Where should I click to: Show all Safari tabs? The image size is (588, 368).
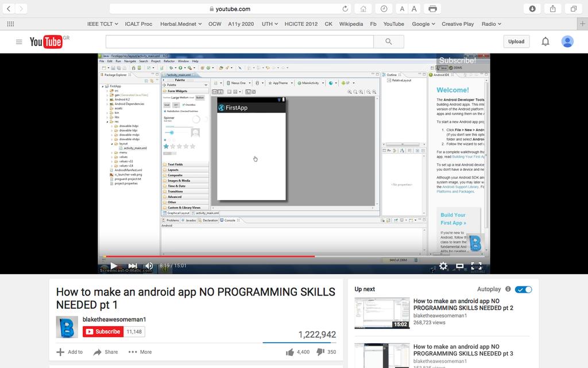pyautogui.click(x=574, y=9)
